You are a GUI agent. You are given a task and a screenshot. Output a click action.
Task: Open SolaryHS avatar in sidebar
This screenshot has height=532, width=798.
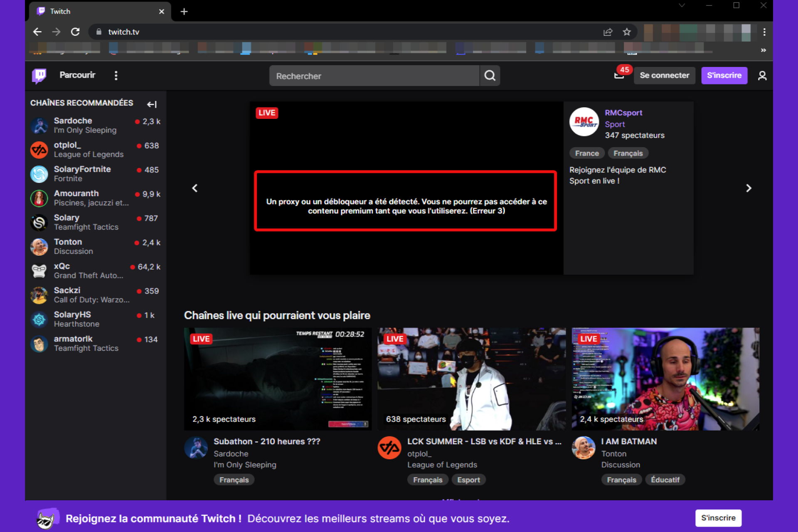click(x=39, y=319)
